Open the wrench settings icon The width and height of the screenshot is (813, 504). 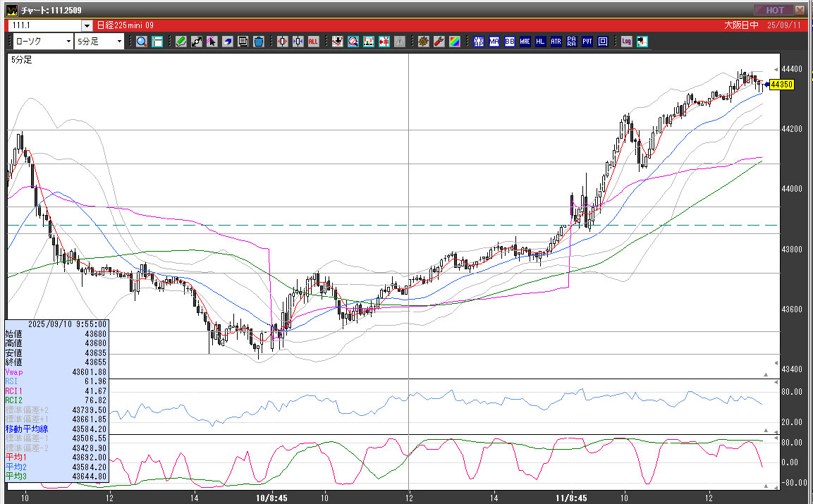(x=439, y=42)
